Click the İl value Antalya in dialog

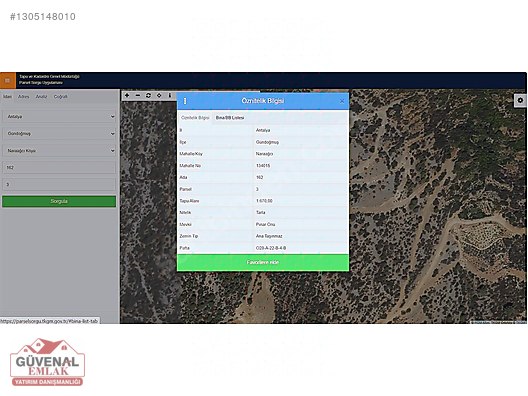[263, 130]
